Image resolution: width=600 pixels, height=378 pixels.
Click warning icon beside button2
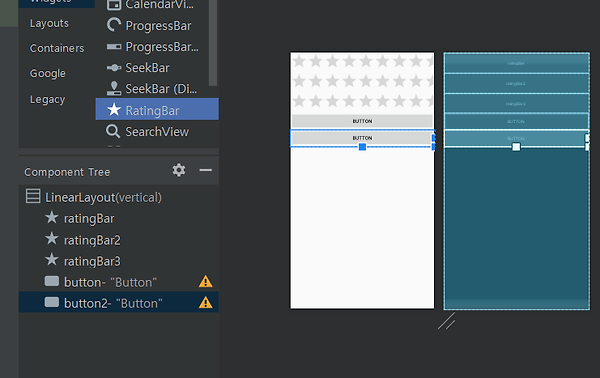[x=205, y=303]
